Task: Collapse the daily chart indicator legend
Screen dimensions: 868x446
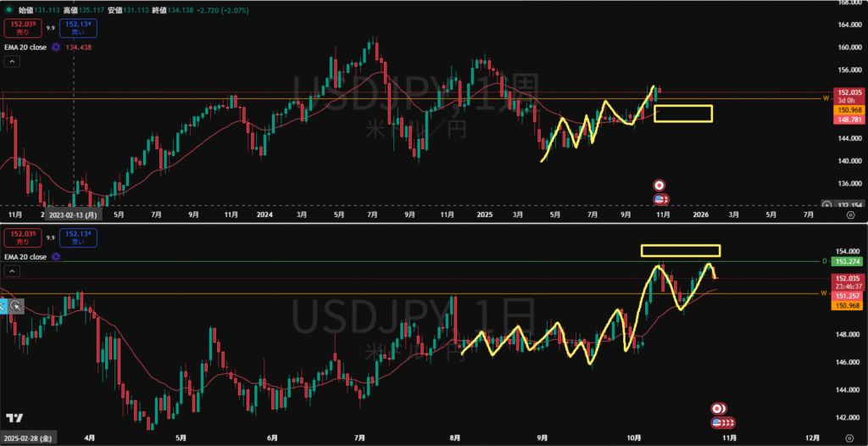Action: (x=12, y=271)
